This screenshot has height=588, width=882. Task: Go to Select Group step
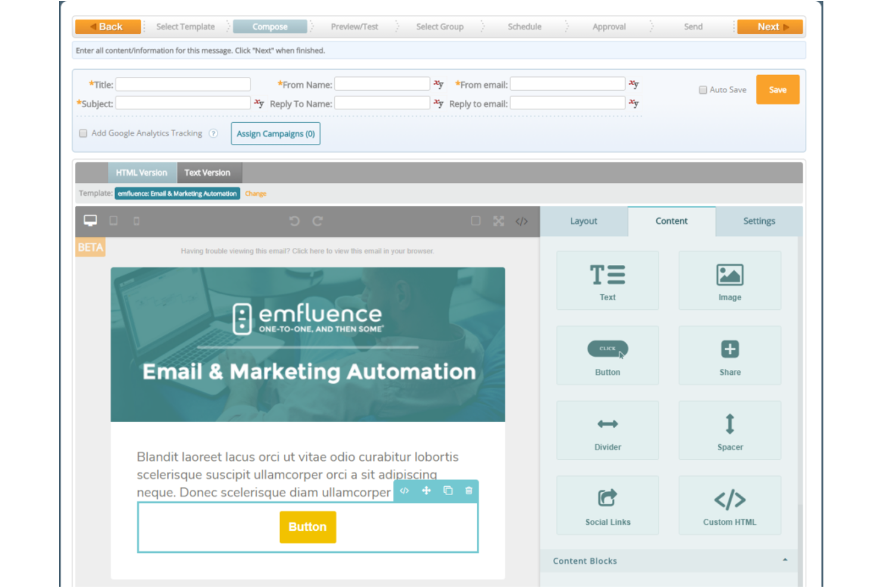click(440, 27)
